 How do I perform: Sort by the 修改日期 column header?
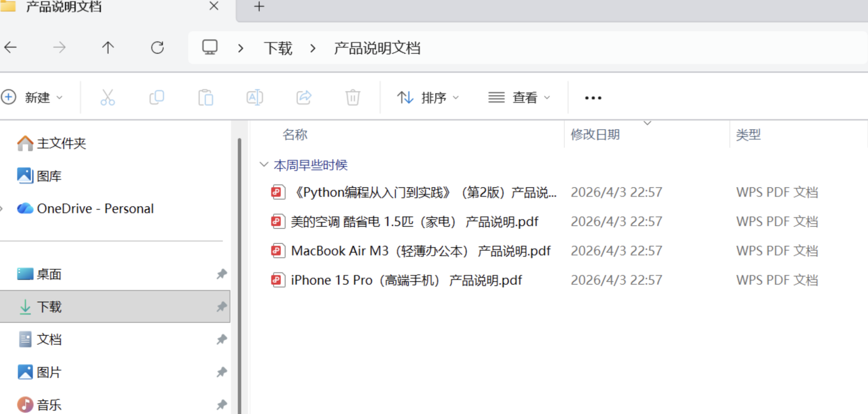coord(595,135)
